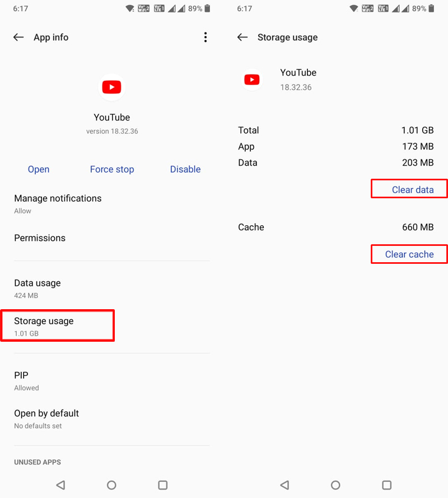Disable the YouTube app

tap(185, 169)
